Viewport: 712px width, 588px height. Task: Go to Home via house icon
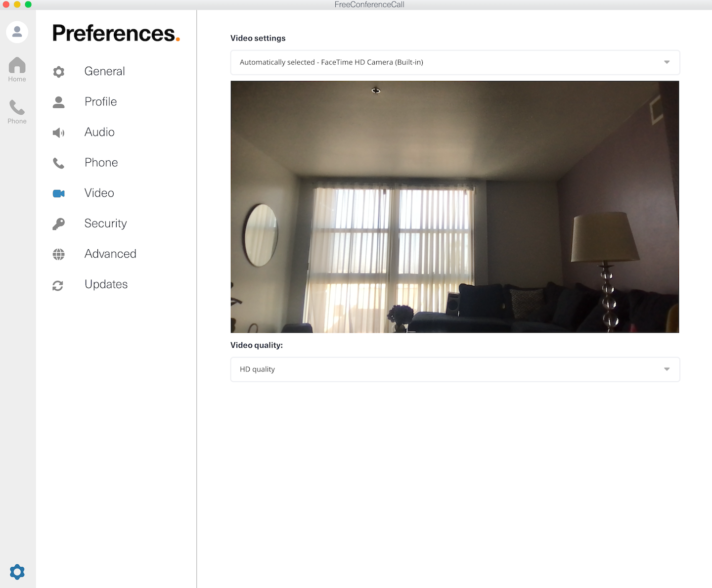pyautogui.click(x=17, y=69)
